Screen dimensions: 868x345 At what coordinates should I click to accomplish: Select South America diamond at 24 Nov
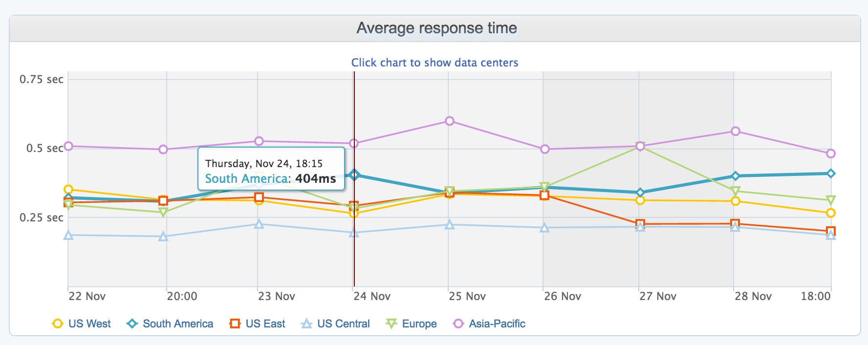355,174
